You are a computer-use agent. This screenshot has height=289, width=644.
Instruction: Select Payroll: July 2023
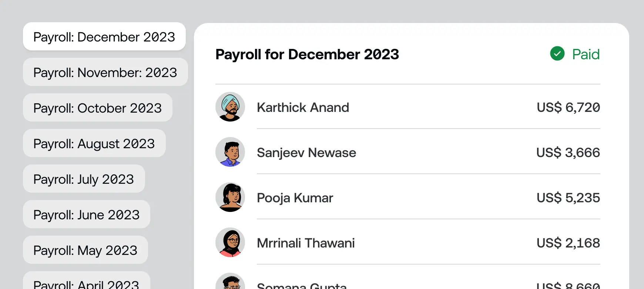tap(84, 179)
